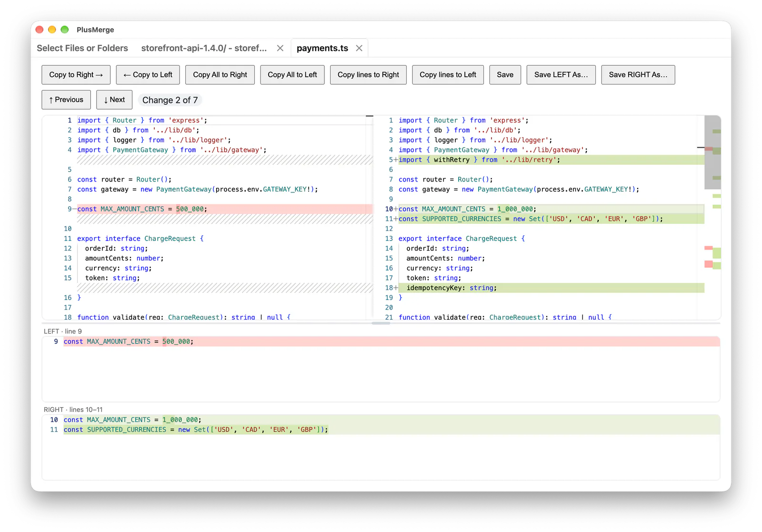Click Copy lines to Left
This screenshot has height=532, width=762.
click(x=448, y=75)
